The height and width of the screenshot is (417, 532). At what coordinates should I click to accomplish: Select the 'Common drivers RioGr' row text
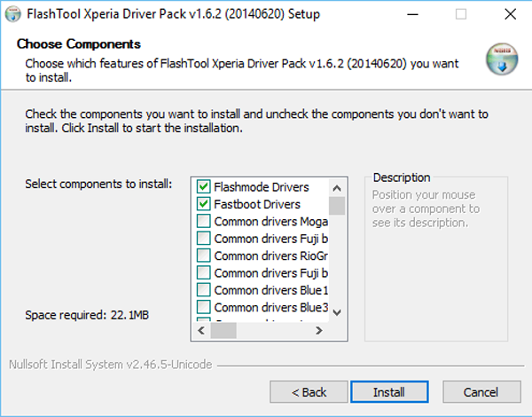pyautogui.click(x=271, y=256)
